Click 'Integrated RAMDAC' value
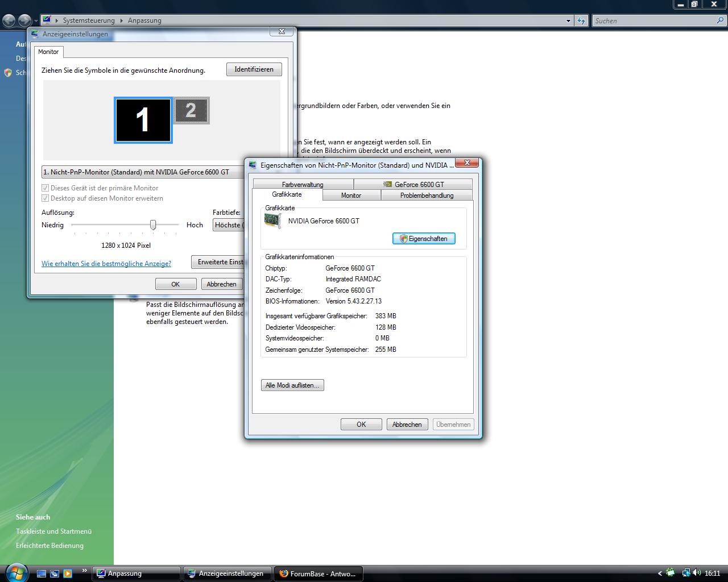The height and width of the screenshot is (582, 728). point(353,279)
